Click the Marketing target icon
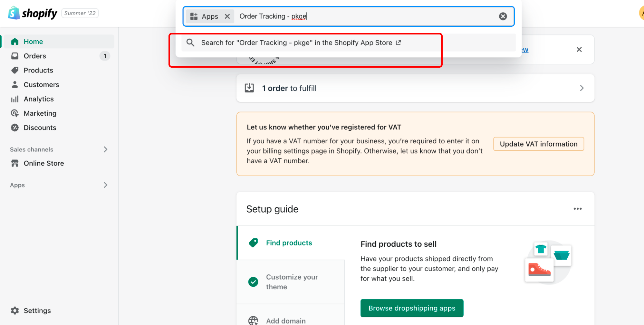This screenshot has width=644, height=325. pyautogui.click(x=15, y=113)
